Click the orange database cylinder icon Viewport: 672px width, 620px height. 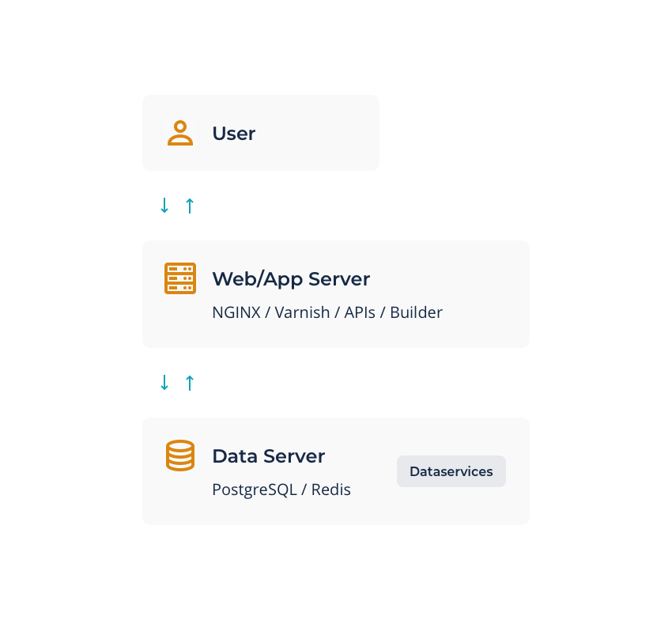180,456
